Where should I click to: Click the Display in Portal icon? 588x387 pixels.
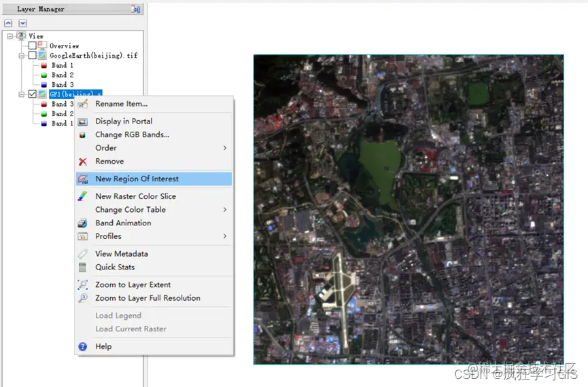tap(82, 122)
